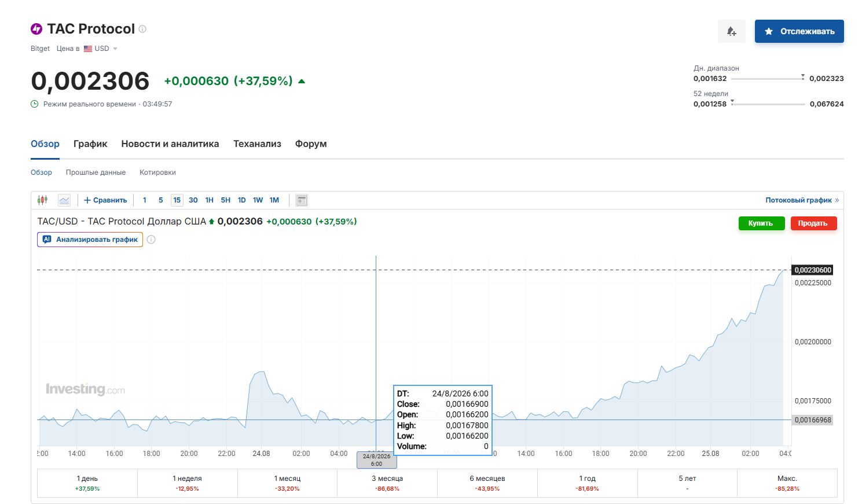Switch to the График tab
862x504 pixels.
(x=90, y=144)
